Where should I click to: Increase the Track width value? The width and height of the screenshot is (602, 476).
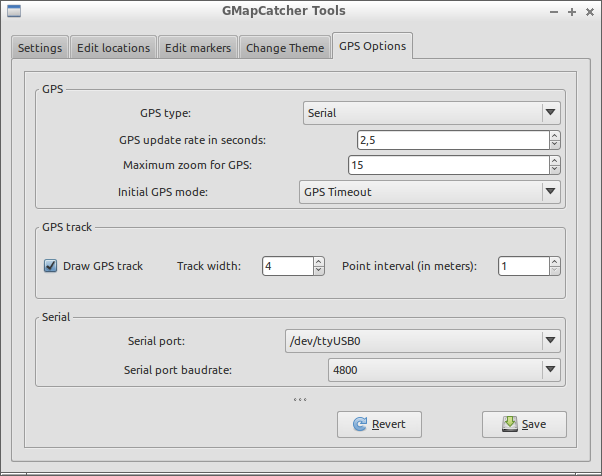pos(319,261)
